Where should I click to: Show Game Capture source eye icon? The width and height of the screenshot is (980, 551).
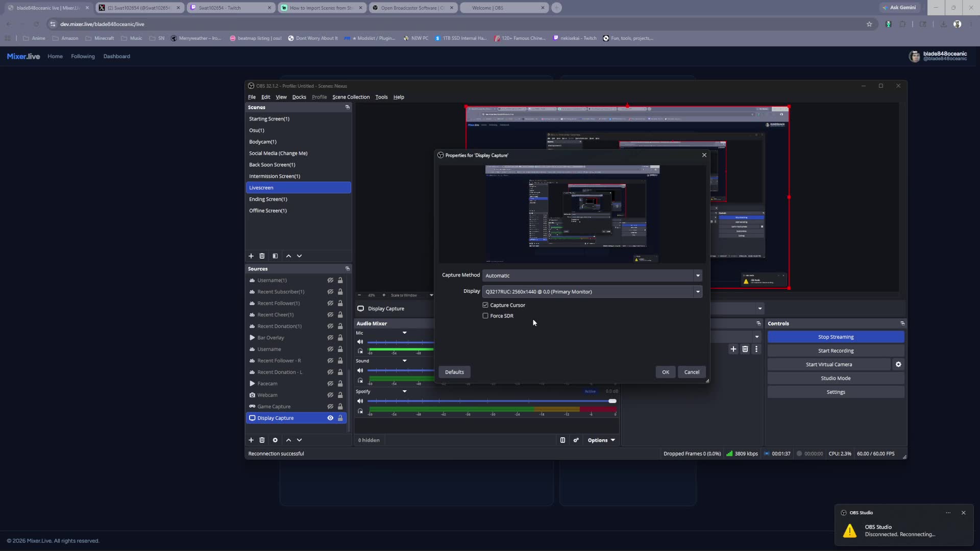click(330, 407)
